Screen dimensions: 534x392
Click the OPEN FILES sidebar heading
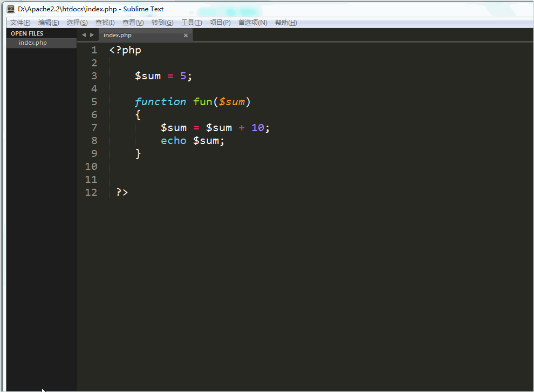[x=27, y=33]
